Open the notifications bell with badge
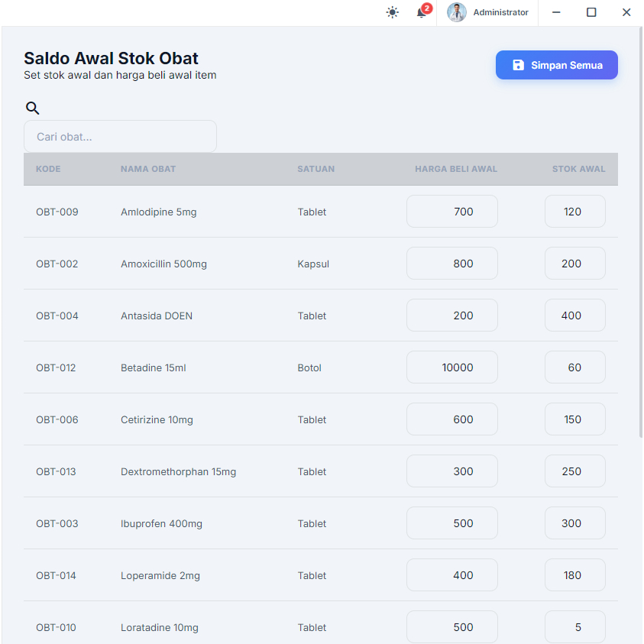The image size is (644, 644). pyautogui.click(x=423, y=11)
